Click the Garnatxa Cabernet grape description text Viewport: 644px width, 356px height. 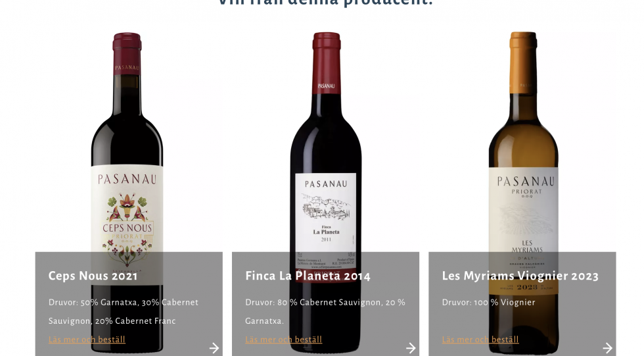coord(124,312)
